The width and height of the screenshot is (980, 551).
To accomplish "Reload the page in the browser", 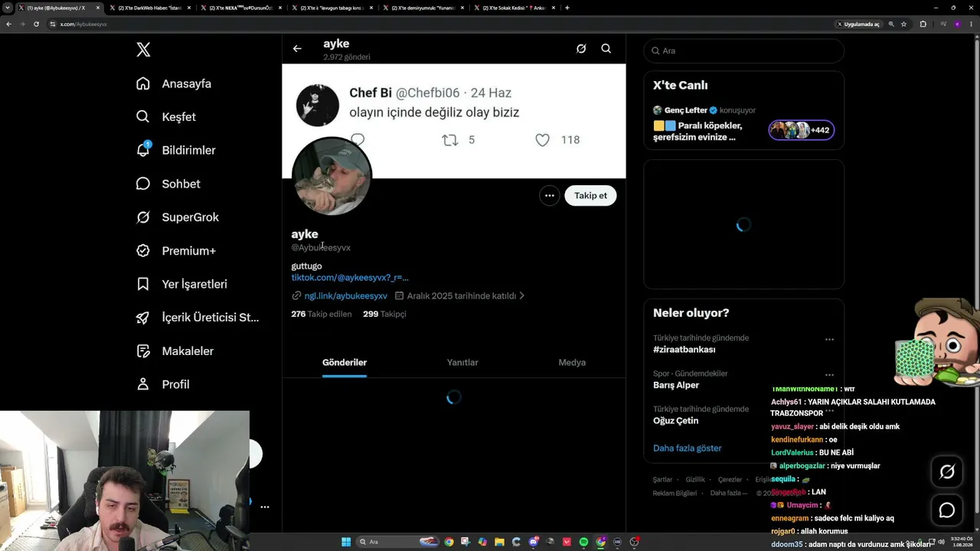I will click(36, 24).
